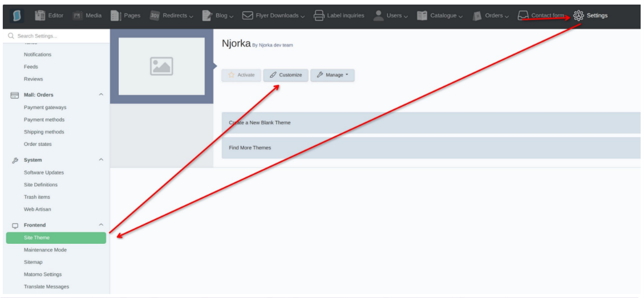Open the Orders dropdown arrow
Viewport: 644px width, 298px height.
(x=507, y=17)
